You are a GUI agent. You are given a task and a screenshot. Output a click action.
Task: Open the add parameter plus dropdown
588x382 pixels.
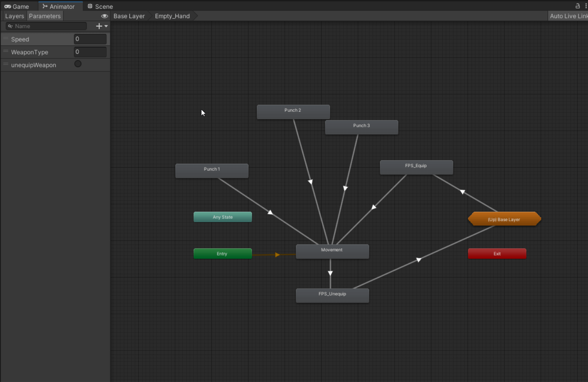pyautogui.click(x=102, y=26)
